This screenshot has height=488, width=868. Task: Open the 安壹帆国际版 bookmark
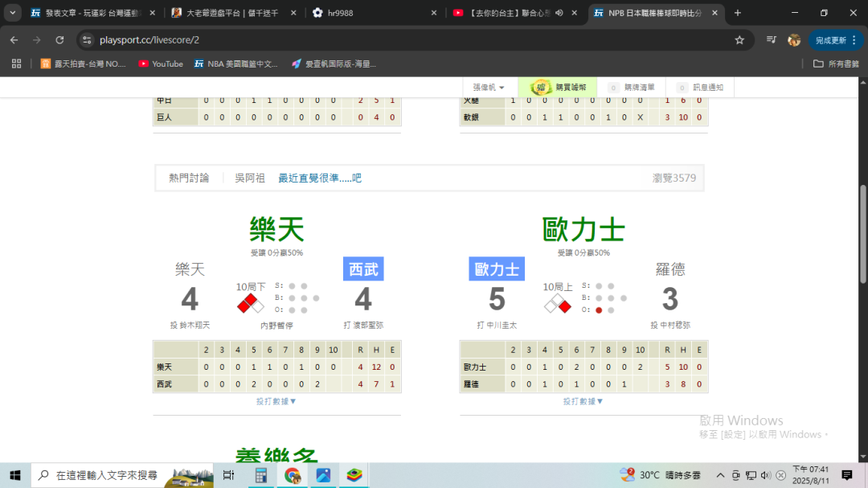click(334, 64)
